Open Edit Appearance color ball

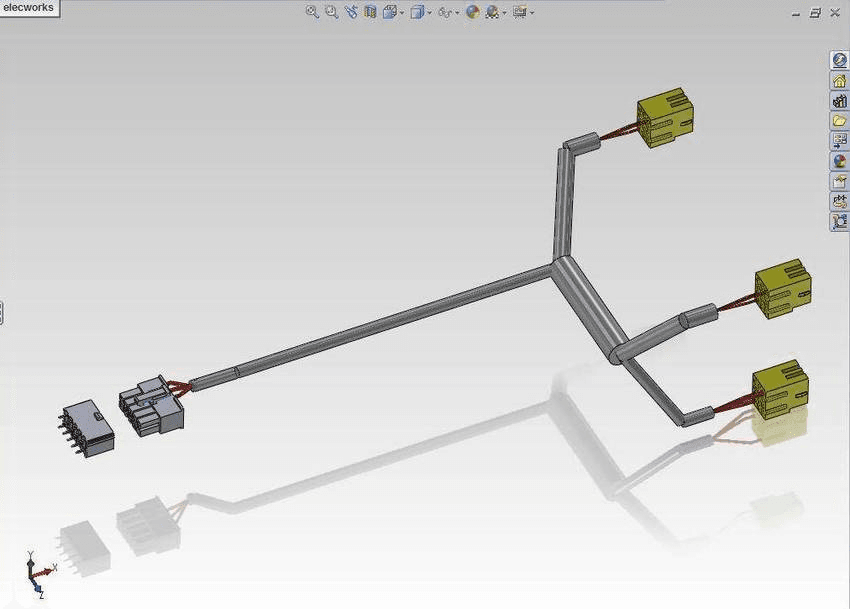(473, 12)
